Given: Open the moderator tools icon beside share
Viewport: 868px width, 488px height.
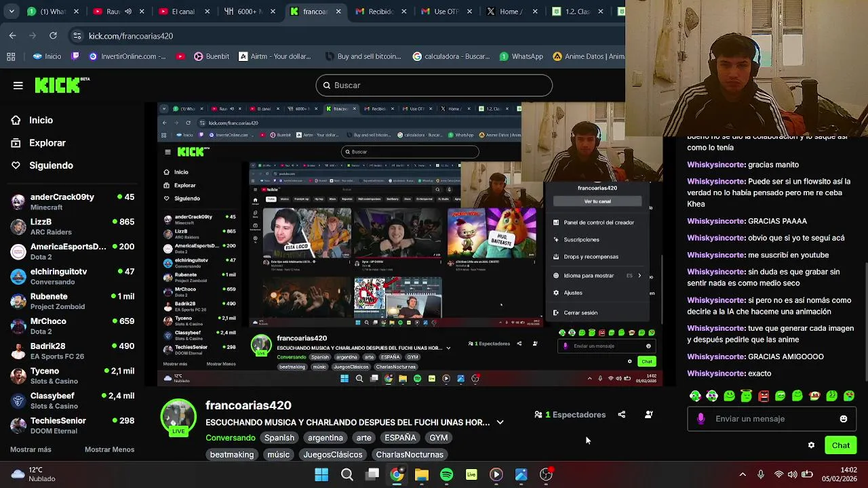Looking at the screenshot, I should pyautogui.click(x=648, y=414).
